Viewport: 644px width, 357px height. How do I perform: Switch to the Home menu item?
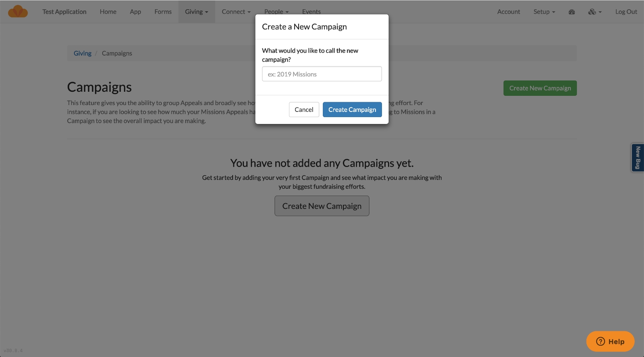click(108, 11)
